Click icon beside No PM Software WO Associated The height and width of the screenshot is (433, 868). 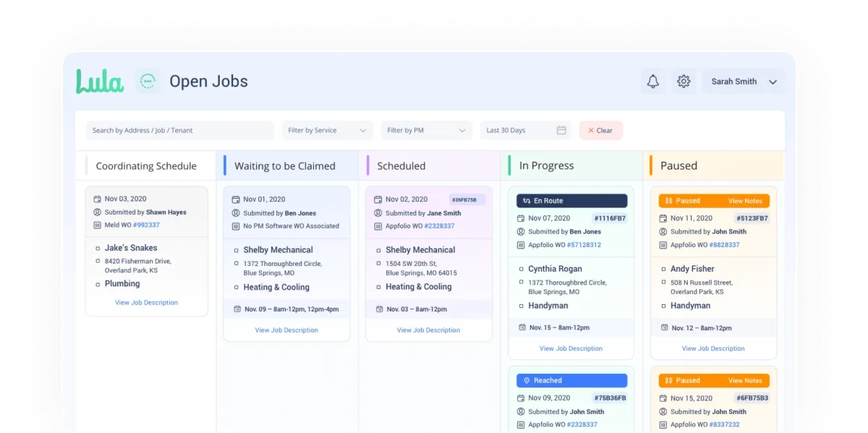236,226
